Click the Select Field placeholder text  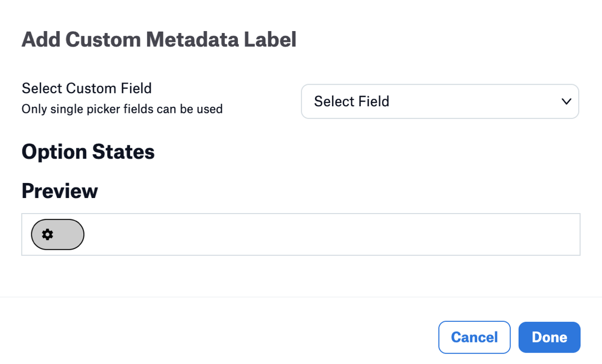(x=352, y=101)
